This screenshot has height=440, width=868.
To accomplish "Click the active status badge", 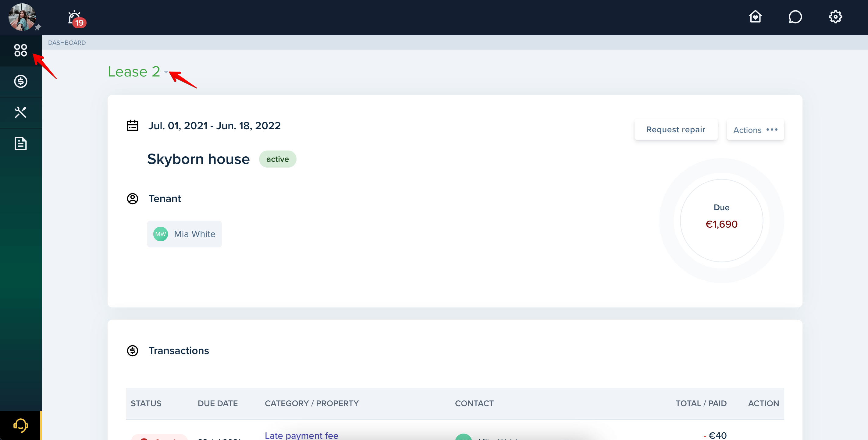I will [277, 159].
